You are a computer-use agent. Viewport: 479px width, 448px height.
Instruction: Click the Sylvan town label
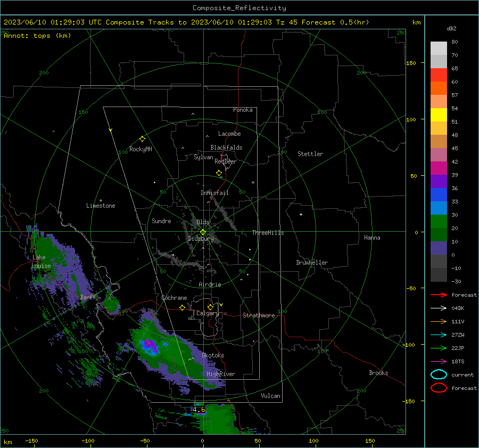(x=203, y=157)
